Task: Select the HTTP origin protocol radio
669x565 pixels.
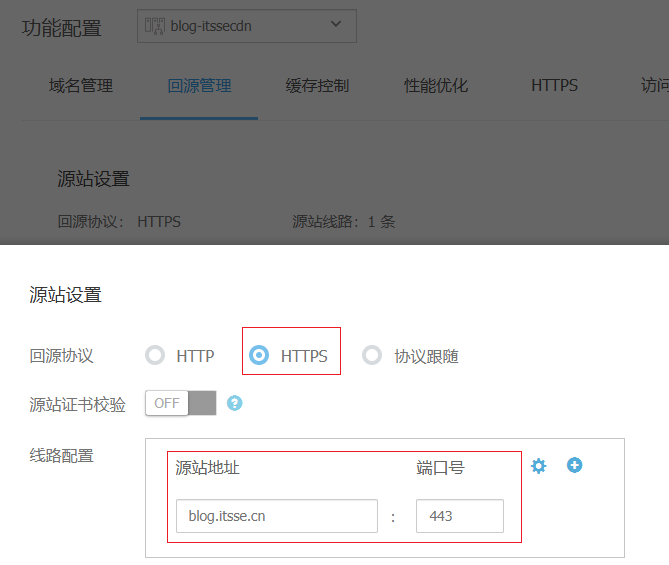Action: pyautogui.click(x=155, y=355)
